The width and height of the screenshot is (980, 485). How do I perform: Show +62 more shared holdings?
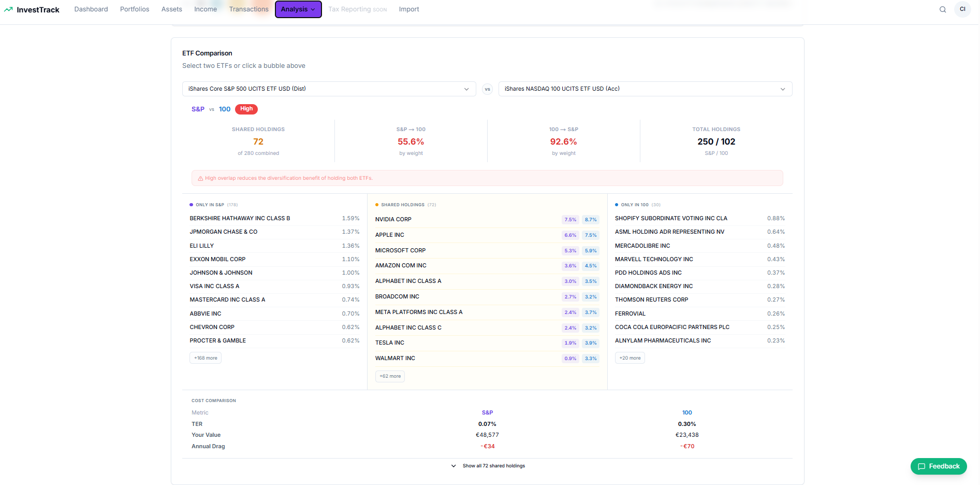(390, 376)
